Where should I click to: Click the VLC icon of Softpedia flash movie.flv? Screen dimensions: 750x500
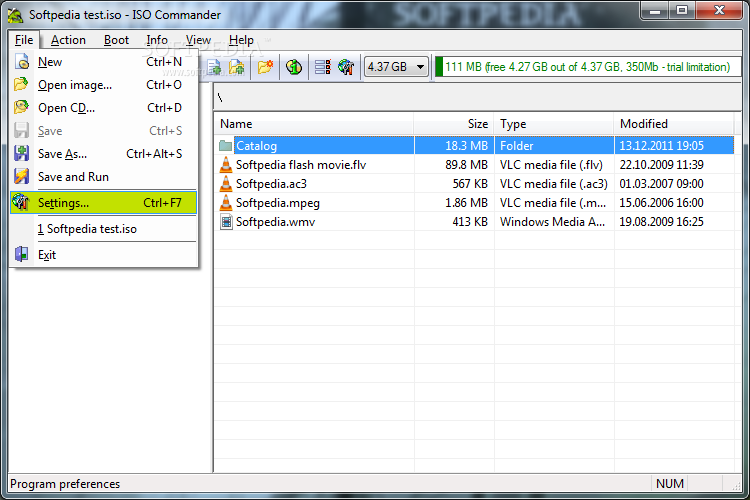tap(226, 165)
